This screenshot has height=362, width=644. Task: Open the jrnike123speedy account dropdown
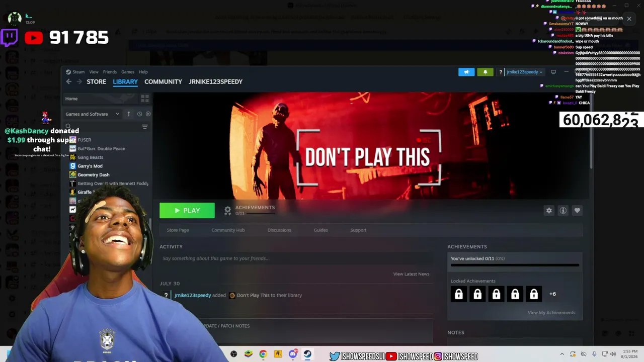pos(524,72)
